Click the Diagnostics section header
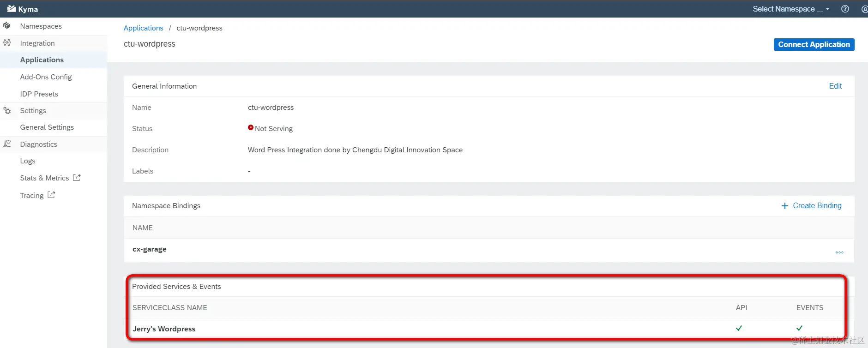The image size is (868, 348). (39, 144)
